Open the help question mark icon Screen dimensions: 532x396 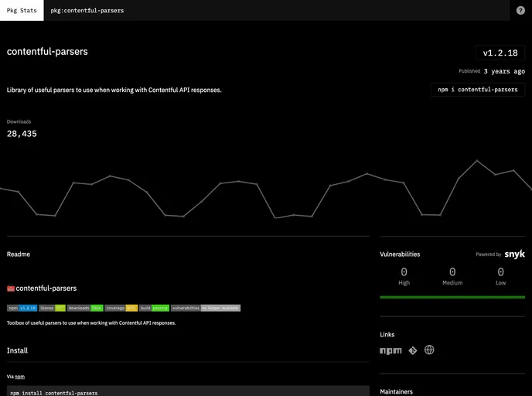[520, 11]
